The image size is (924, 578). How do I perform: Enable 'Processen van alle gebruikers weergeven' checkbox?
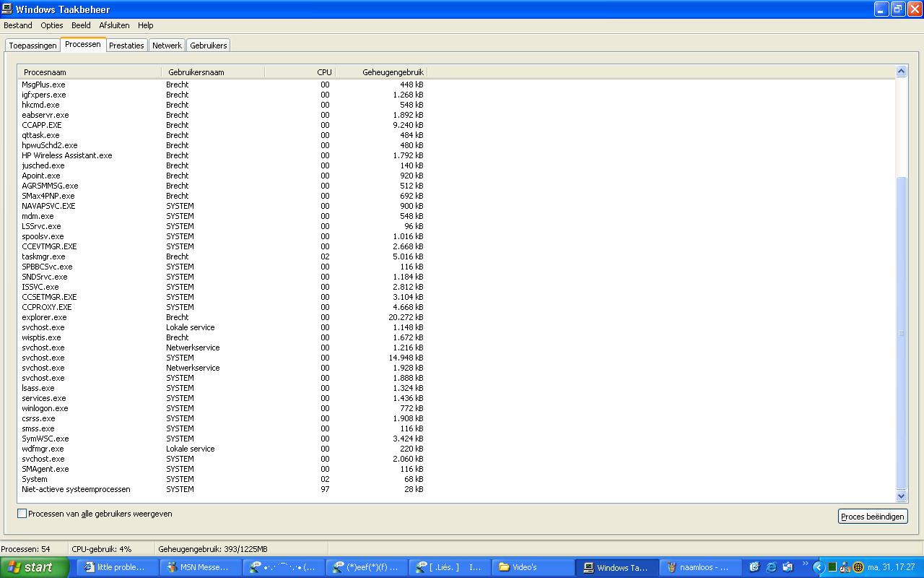coord(22,514)
